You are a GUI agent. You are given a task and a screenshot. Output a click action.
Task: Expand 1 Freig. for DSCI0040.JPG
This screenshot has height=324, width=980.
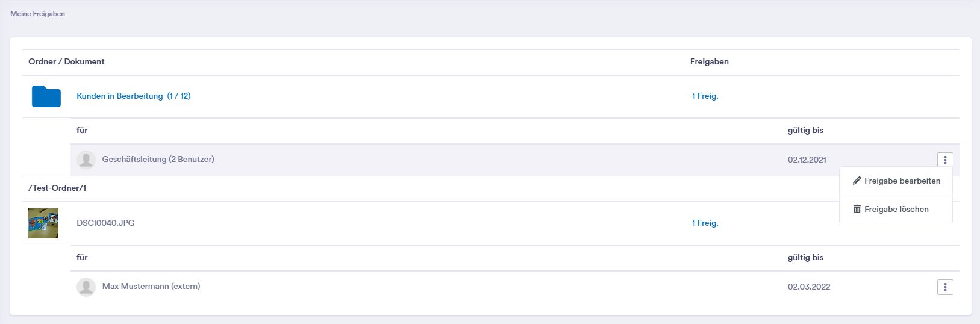click(705, 223)
